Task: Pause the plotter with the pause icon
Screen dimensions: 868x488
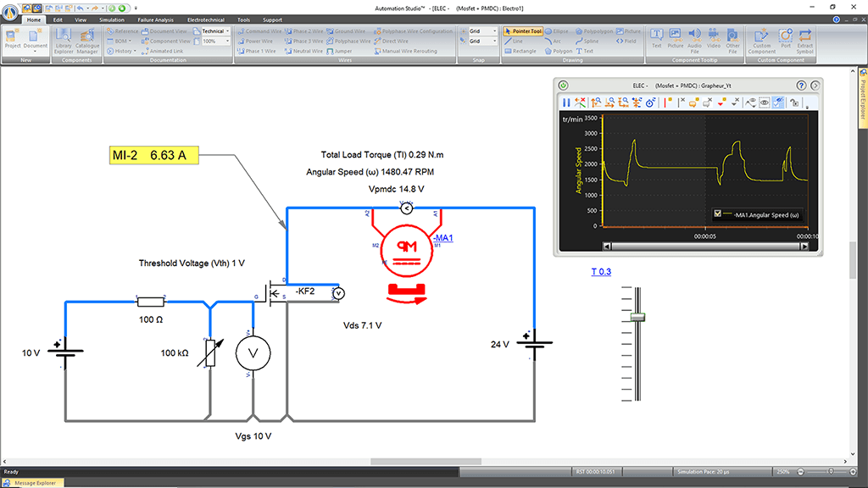Action: 567,102
